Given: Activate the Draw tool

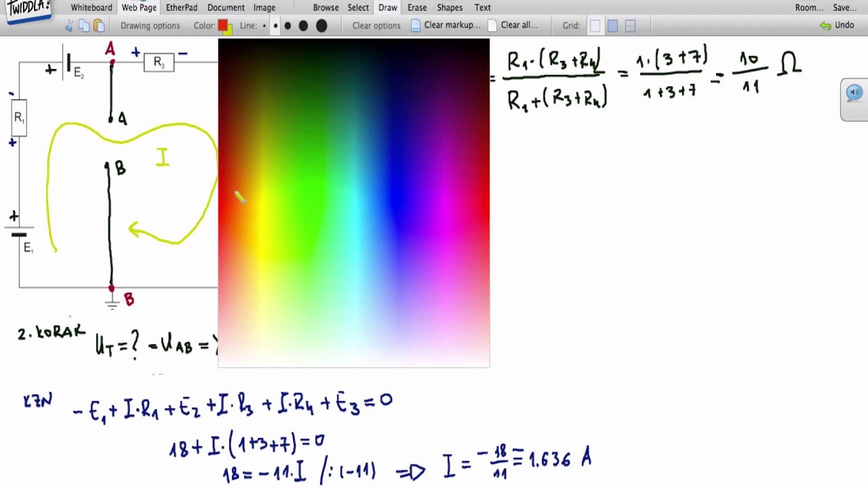Looking at the screenshot, I should (x=388, y=7).
